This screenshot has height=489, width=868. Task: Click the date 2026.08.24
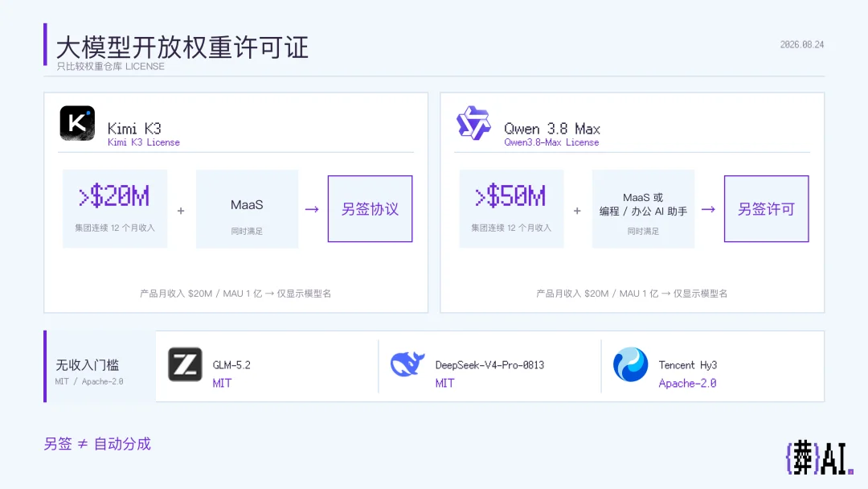point(802,45)
